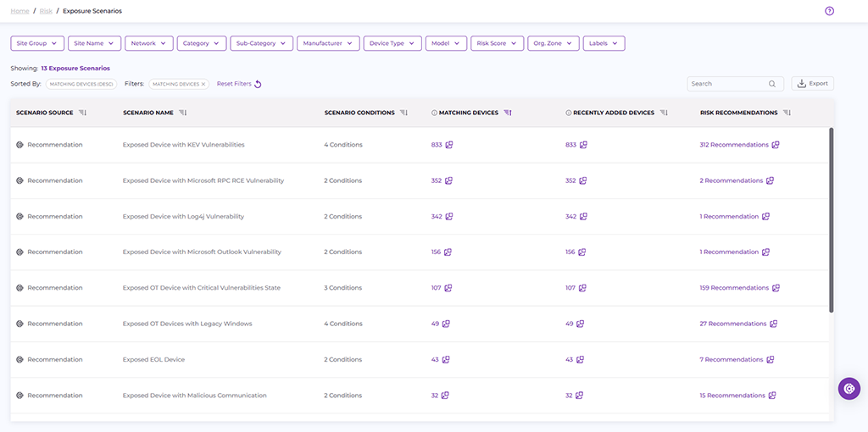Viewport: 868px width, 432px height.
Task: Open the icon next to 312 Recommendations
Action: click(x=776, y=145)
